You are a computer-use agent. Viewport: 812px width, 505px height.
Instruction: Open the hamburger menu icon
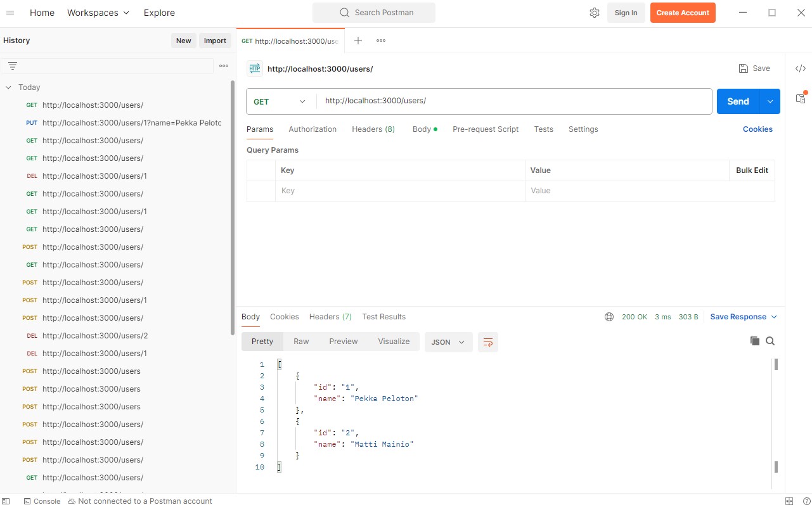[10, 13]
